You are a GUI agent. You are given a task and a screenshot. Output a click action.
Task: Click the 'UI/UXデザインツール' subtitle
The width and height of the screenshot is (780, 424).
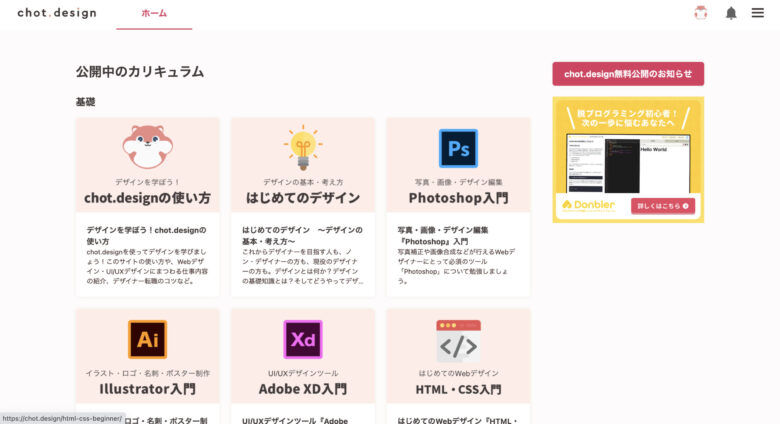[303, 373]
